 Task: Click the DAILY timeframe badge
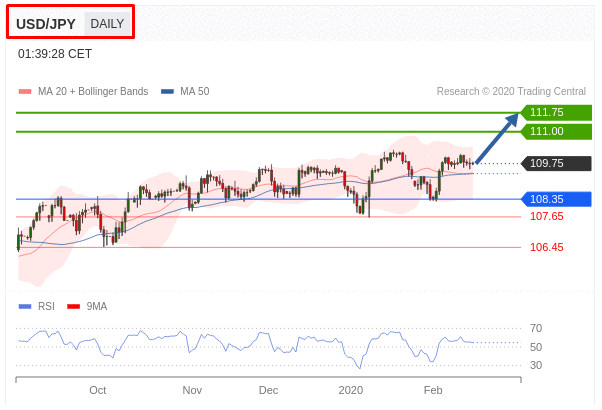tap(107, 24)
